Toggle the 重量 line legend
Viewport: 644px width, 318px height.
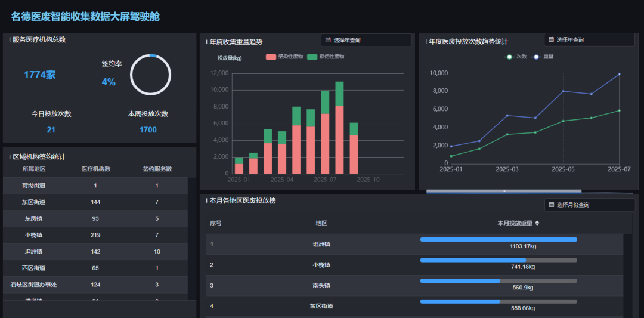543,57
